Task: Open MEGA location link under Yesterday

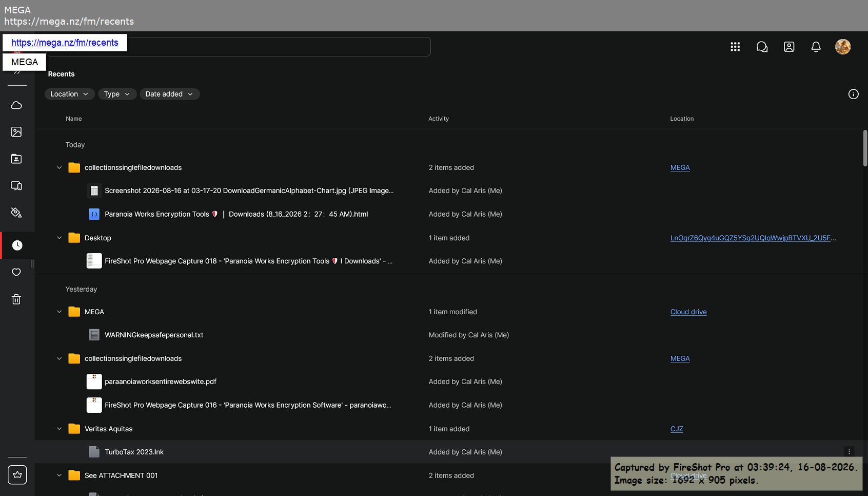Action: [680, 358]
